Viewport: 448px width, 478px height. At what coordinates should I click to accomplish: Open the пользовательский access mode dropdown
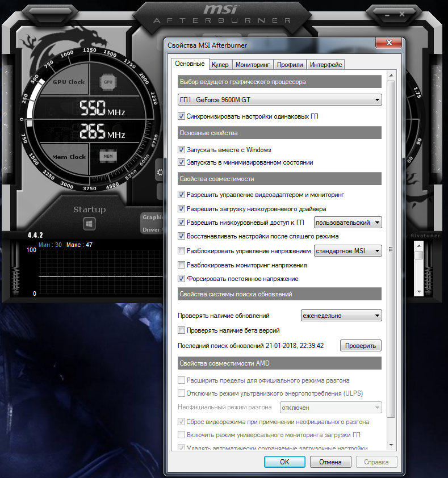348,223
